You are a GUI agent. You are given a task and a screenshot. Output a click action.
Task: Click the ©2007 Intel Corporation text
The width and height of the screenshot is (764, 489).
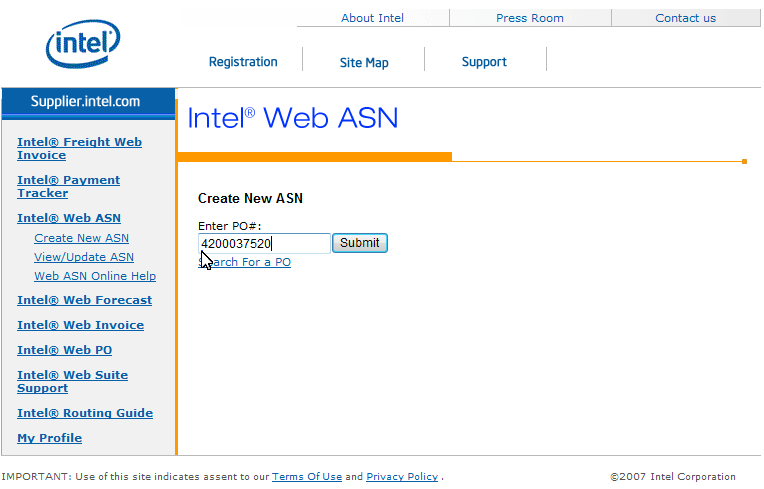[x=672, y=476]
